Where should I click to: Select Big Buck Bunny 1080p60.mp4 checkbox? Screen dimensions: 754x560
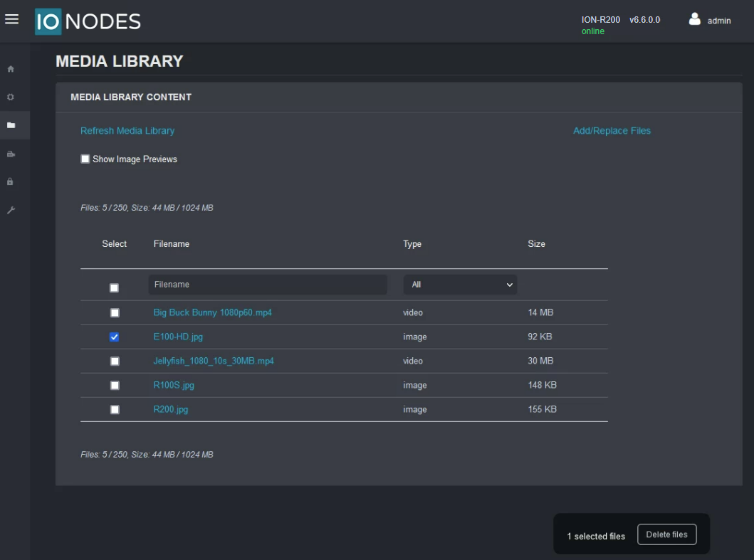115,313
